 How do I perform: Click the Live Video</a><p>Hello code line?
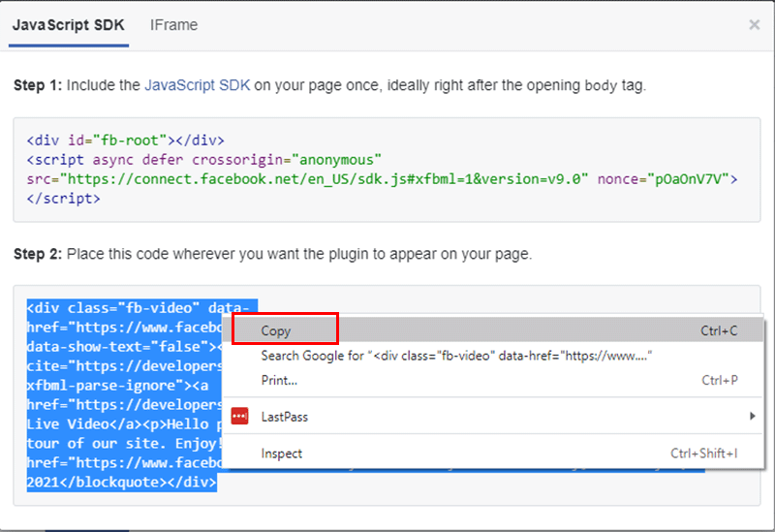(125, 424)
